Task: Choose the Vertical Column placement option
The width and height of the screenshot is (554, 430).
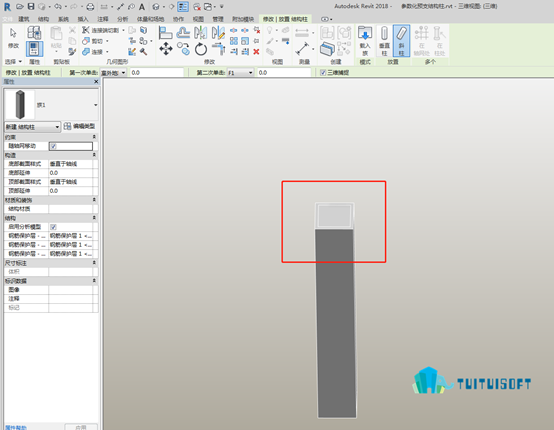Action: 384,41
